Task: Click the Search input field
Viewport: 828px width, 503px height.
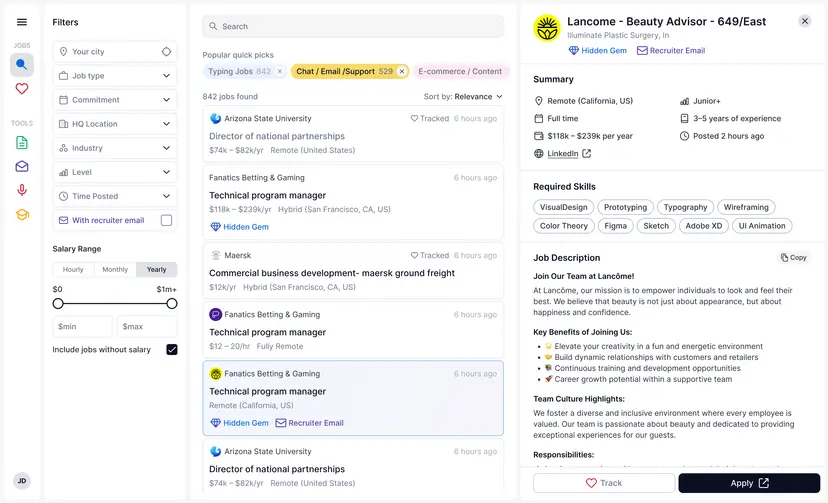Action: (x=353, y=27)
